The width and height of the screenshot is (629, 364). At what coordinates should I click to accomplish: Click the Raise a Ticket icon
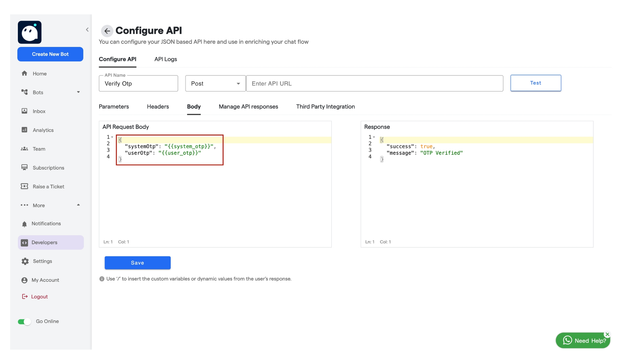[24, 186]
